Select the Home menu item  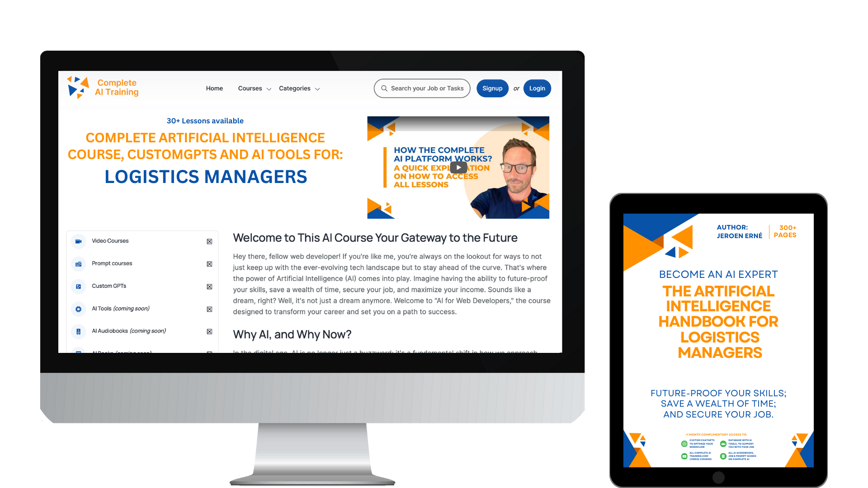click(x=213, y=88)
